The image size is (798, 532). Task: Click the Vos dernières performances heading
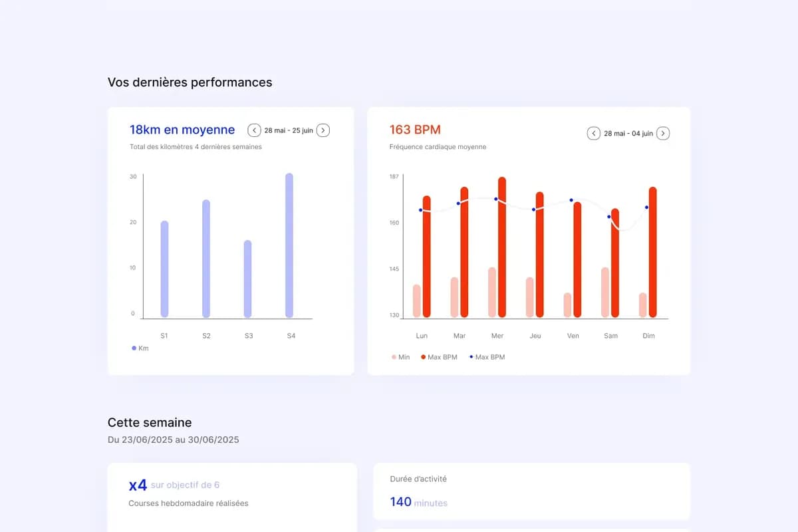click(190, 82)
